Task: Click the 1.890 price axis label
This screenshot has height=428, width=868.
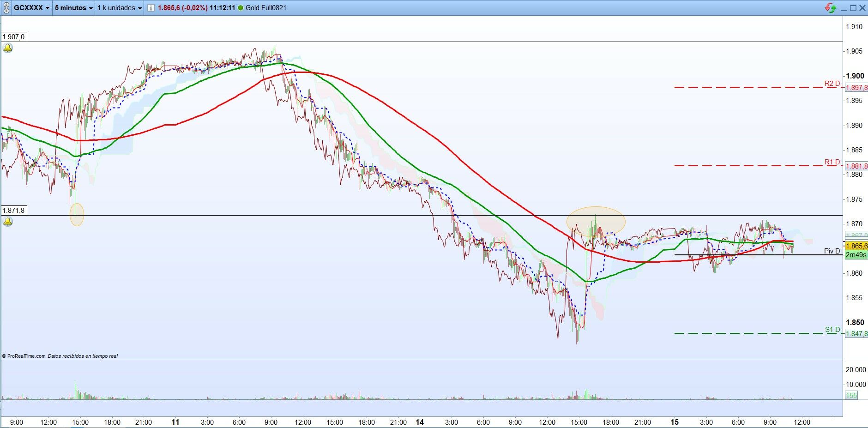Action: point(854,126)
